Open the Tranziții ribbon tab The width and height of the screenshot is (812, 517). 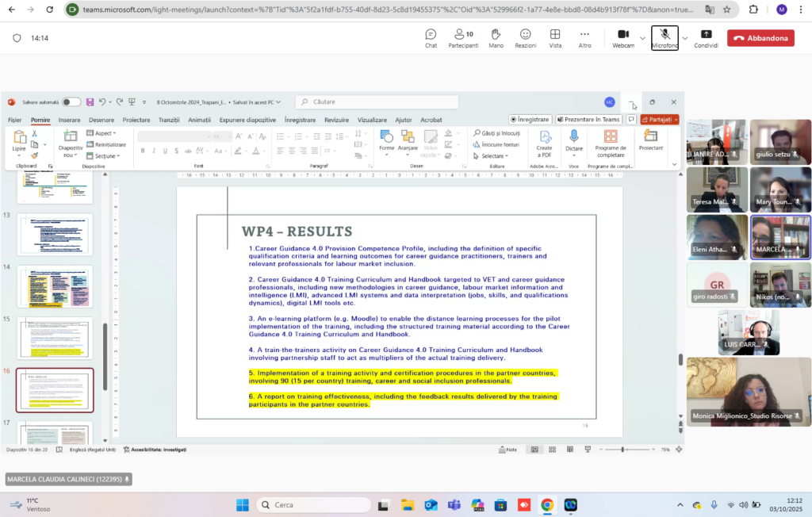pos(169,120)
